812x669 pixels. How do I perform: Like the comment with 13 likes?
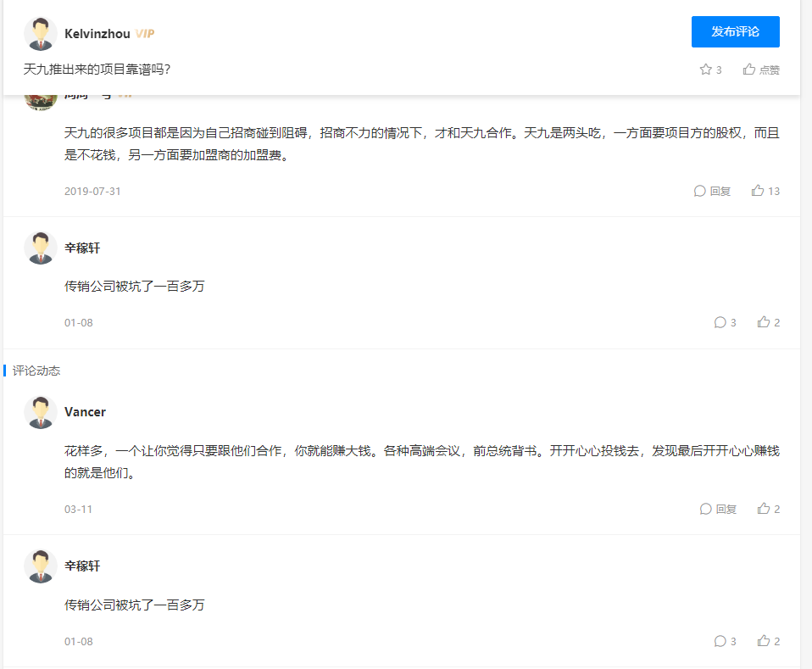pos(765,191)
